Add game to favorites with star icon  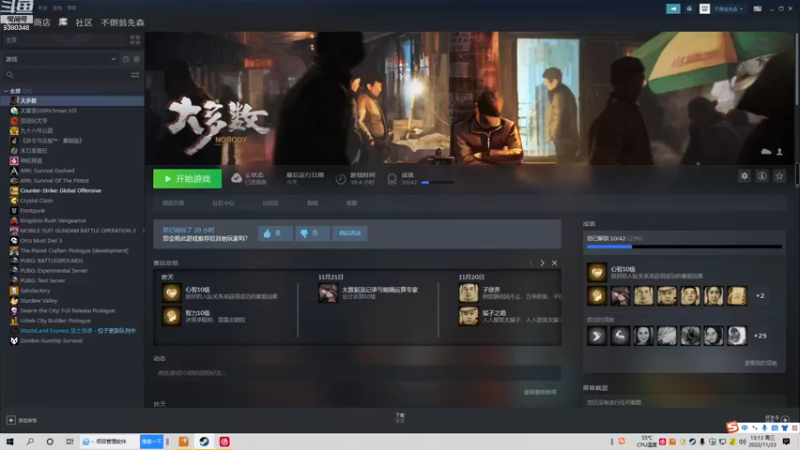(x=779, y=176)
